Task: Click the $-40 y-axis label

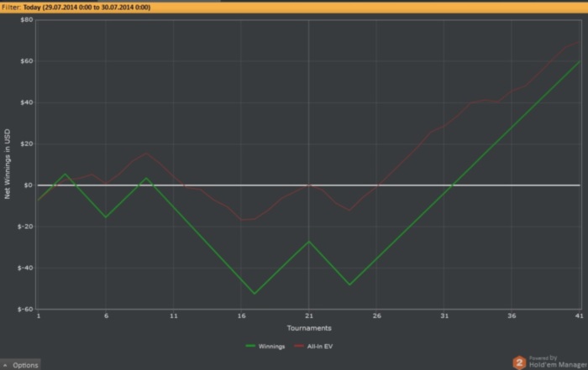Action: click(x=25, y=268)
